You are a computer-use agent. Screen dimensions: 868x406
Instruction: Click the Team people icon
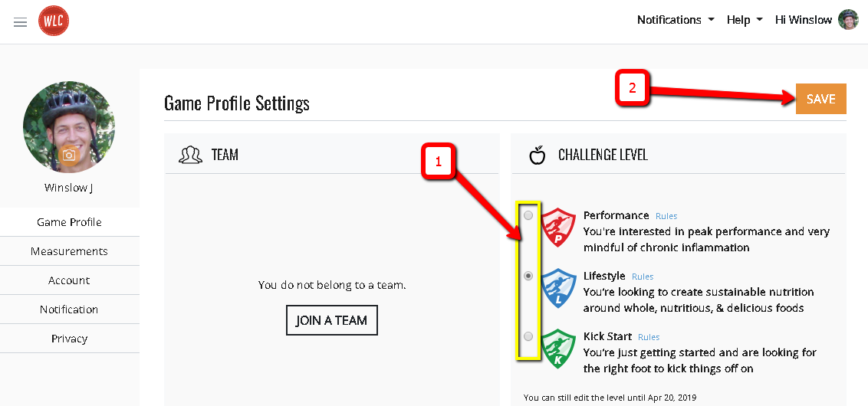tap(190, 155)
